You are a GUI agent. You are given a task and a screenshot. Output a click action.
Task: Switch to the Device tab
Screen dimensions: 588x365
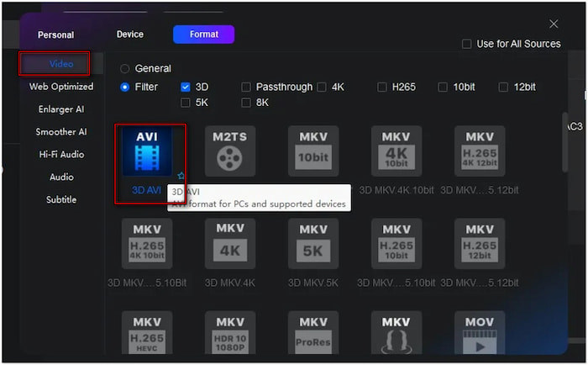pyautogui.click(x=130, y=34)
